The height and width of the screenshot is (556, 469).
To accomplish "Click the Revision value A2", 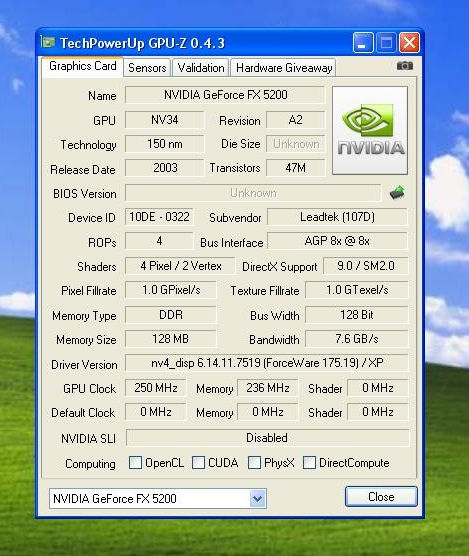I will click(295, 120).
